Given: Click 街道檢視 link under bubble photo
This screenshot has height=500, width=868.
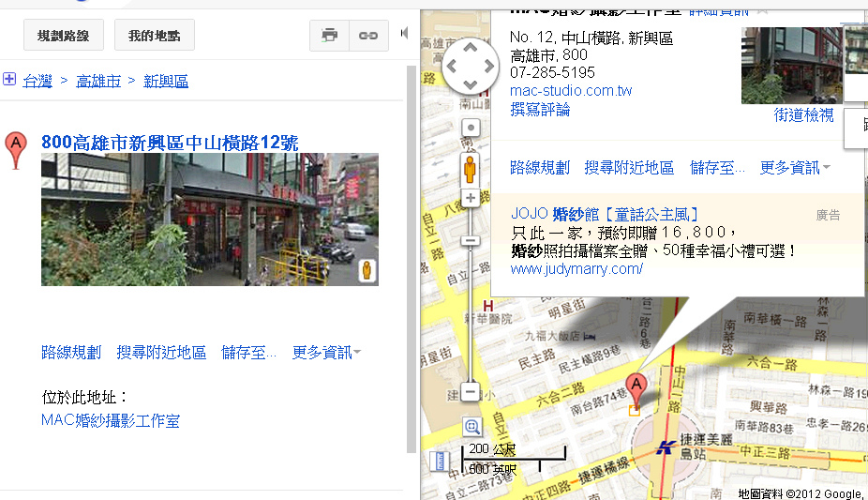Looking at the screenshot, I should click(803, 114).
